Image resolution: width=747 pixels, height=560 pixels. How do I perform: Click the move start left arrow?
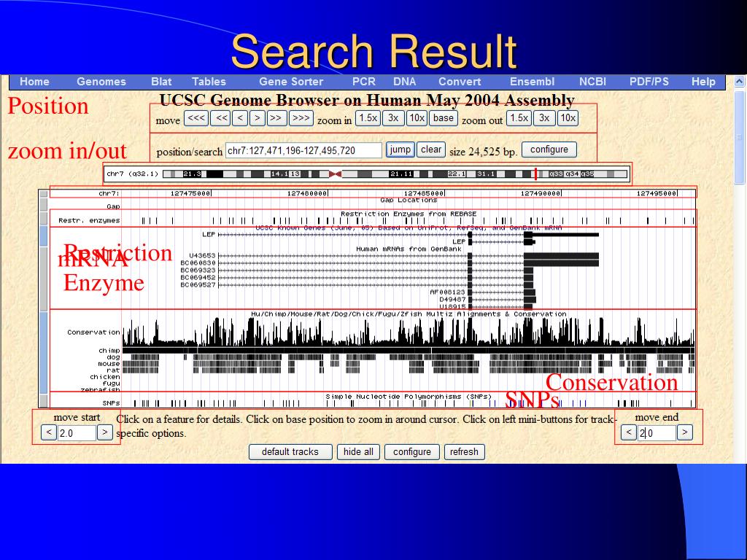49,432
